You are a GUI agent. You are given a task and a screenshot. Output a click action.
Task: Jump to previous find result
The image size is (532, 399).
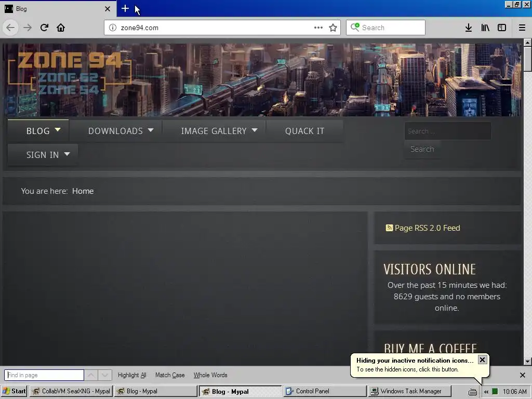click(91, 375)
